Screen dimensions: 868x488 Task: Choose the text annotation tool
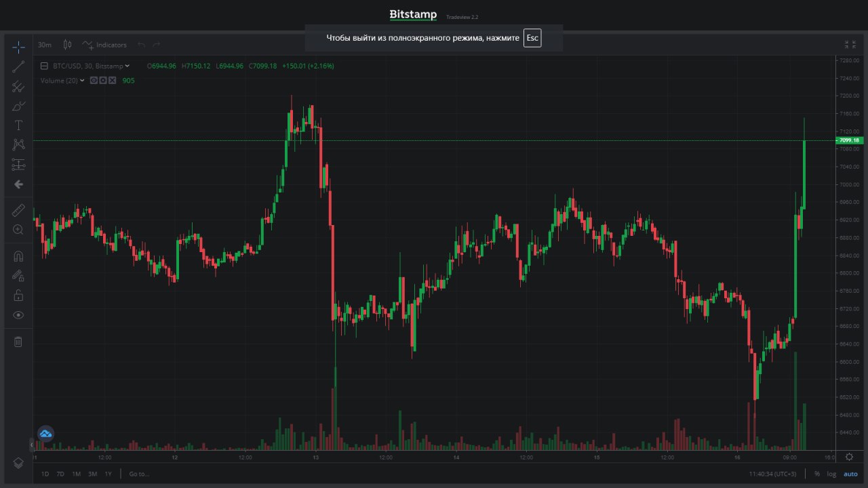(18, 125)
